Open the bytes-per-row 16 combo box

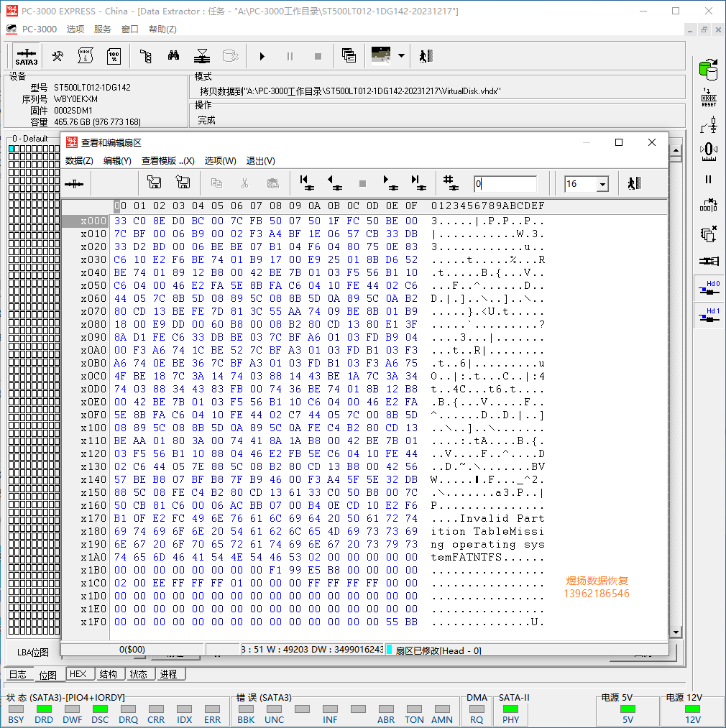(x=602, y=184)
